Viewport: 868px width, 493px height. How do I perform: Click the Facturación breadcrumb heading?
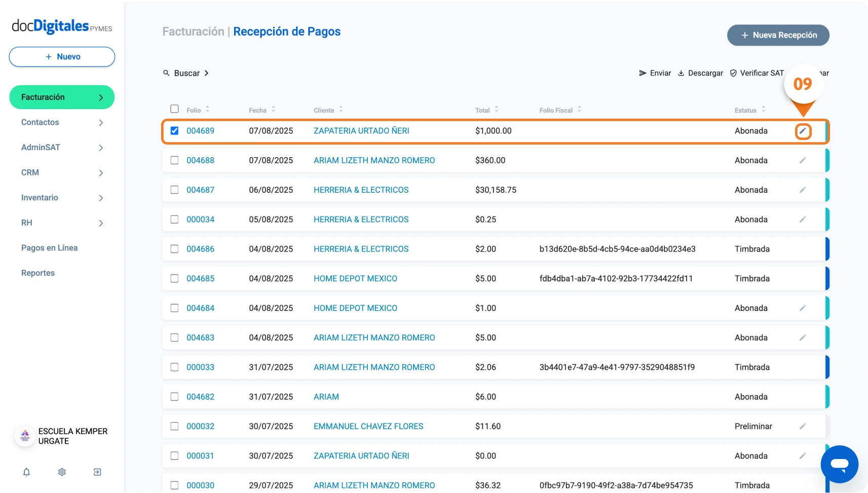tap(193, 31)
